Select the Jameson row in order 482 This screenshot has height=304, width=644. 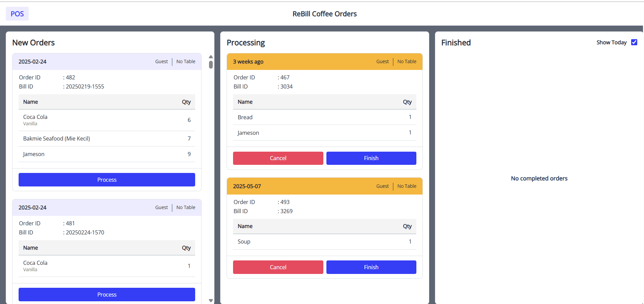[x=107, y=154]
